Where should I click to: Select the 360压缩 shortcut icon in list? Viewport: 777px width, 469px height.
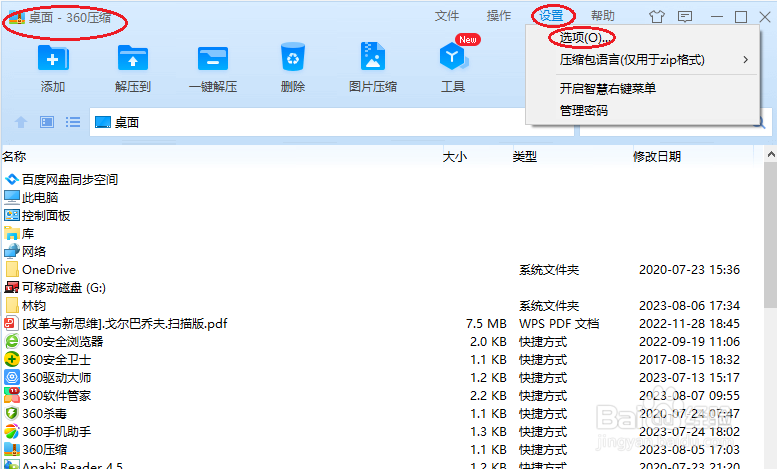(x=12, y=449)
